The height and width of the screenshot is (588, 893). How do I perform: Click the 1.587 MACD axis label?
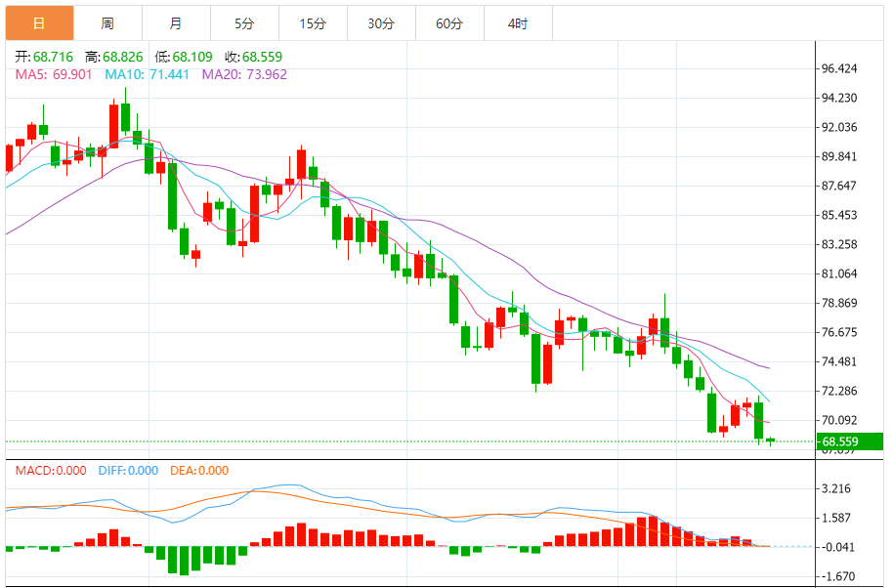(836, 518)
